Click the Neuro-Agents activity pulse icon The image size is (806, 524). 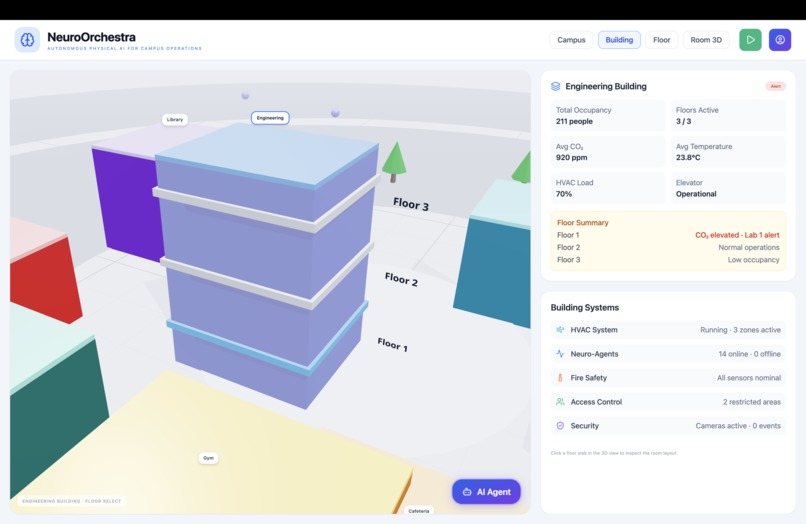[560, 354]
